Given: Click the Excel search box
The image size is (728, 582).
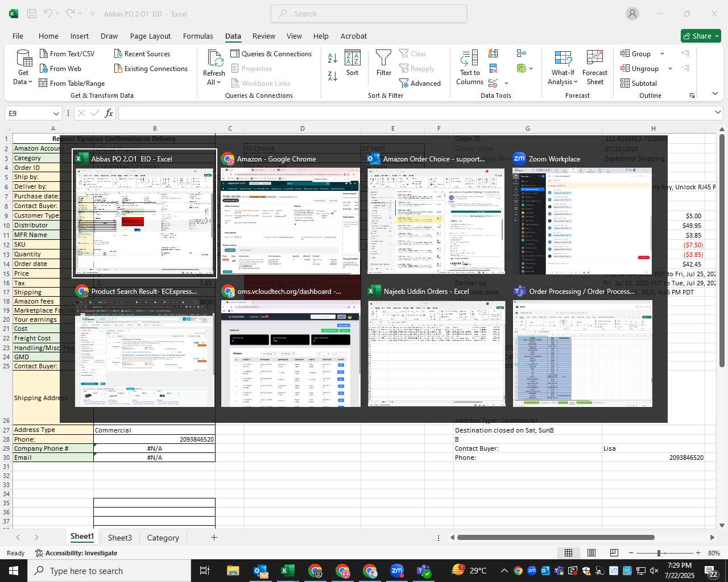Looking at the screenshot, I should click(x=369, y=14).
